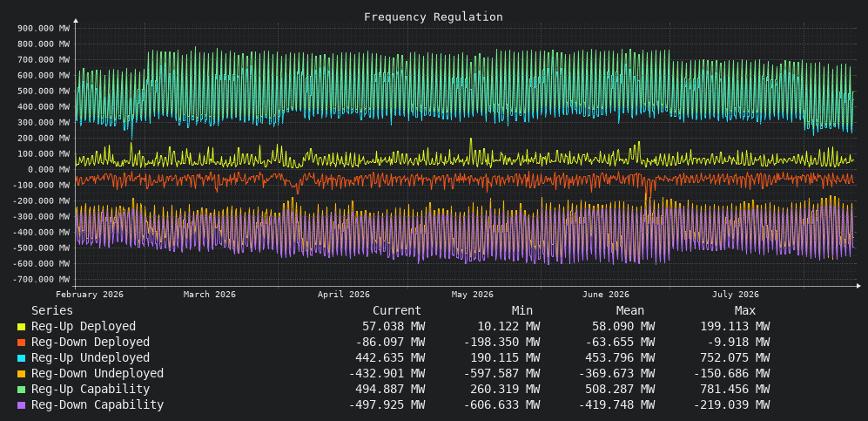This screenshot has height=421, width=868.
Task: Click the 58.090 MW mean value
Action: 622,327
